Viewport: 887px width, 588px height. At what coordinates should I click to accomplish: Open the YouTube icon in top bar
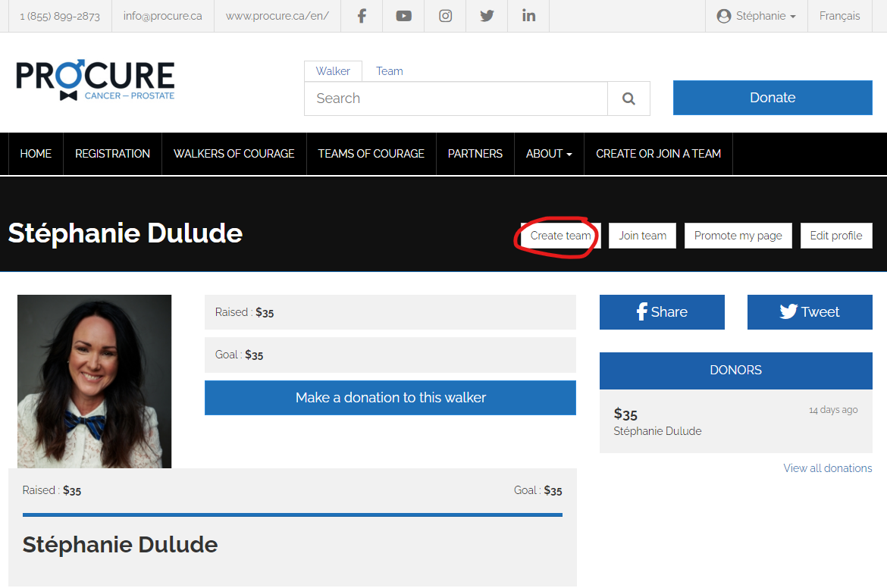tap(403, 16)
